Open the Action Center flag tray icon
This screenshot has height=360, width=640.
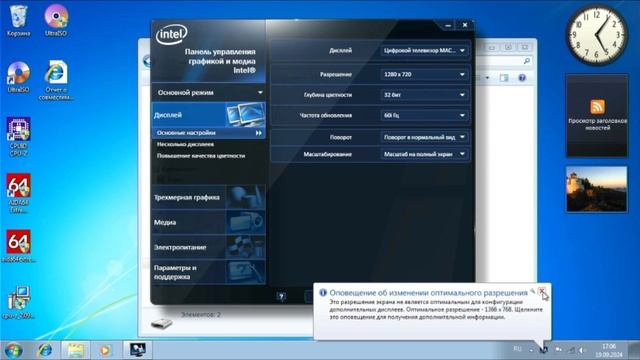558,350
